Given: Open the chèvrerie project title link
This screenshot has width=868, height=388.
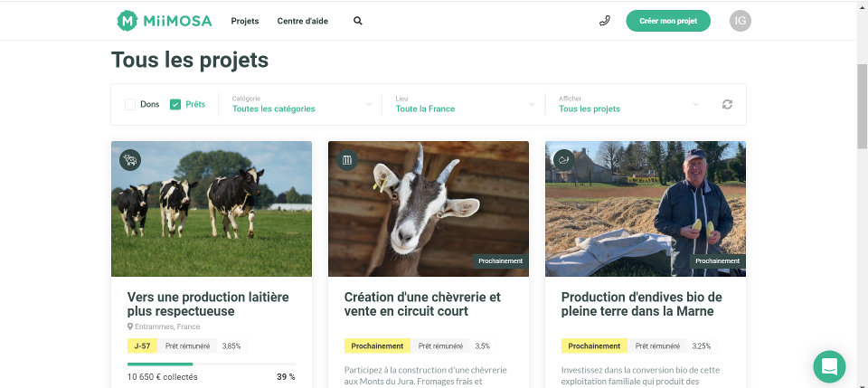Looking at the screenshot, I should click(x=422, y=304).
